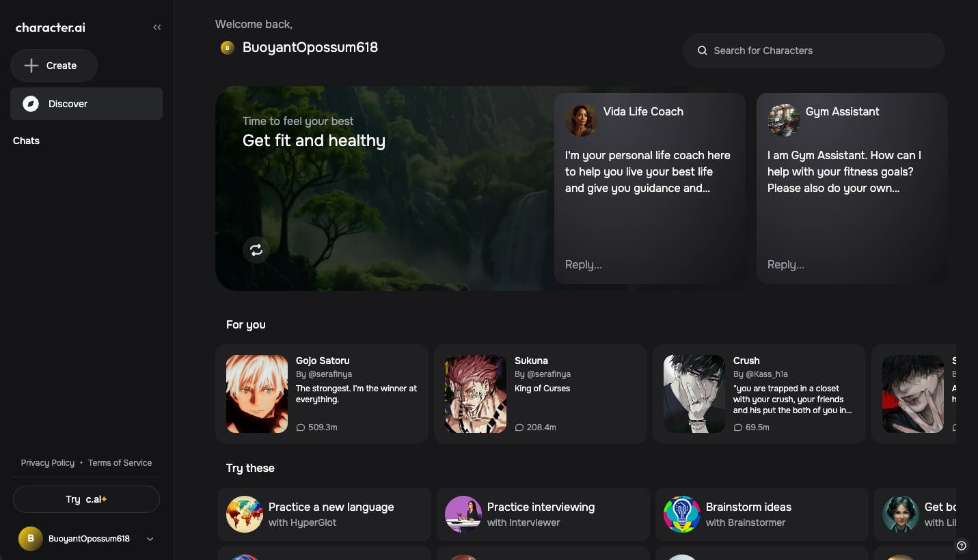This screenshot has width=978, height=560.
Task: Click the magnifier icon in the search bar
Action: coord(702,50)
